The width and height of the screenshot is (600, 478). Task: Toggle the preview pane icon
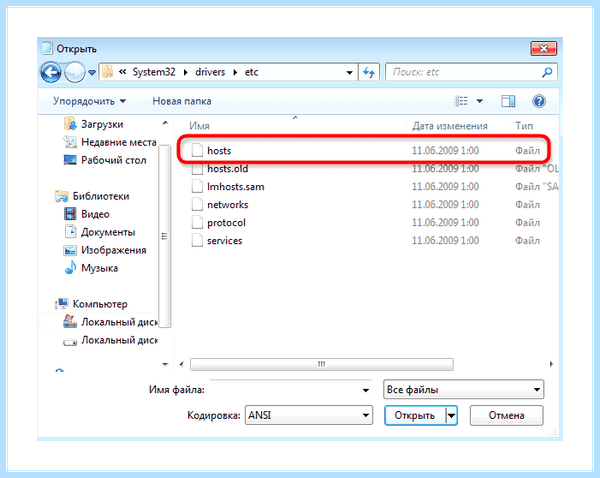(x=508, y=101)
